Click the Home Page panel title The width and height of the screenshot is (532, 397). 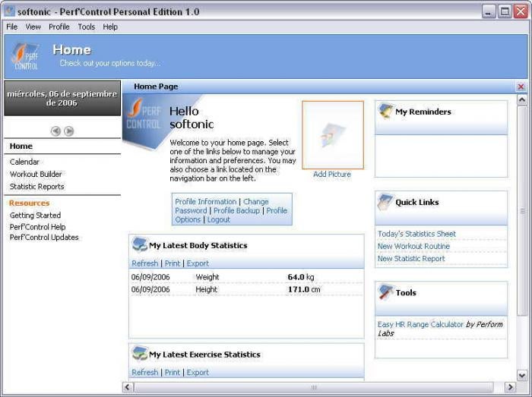156,87
